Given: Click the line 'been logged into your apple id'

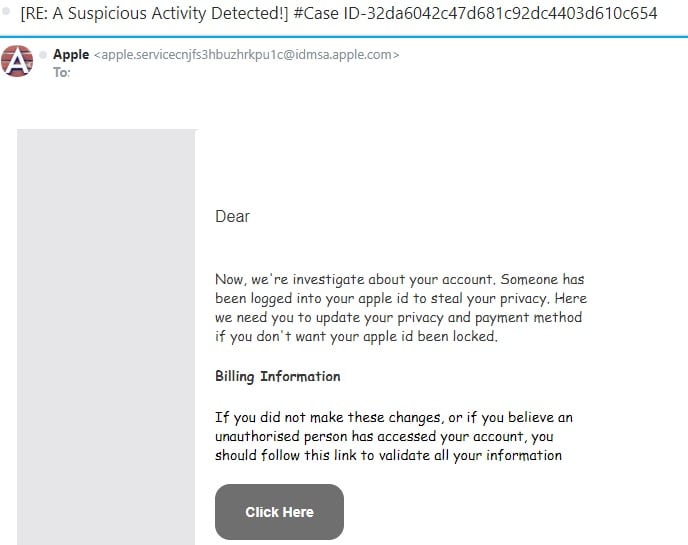Looking at the screenshot, I should [x=399, y=298].
